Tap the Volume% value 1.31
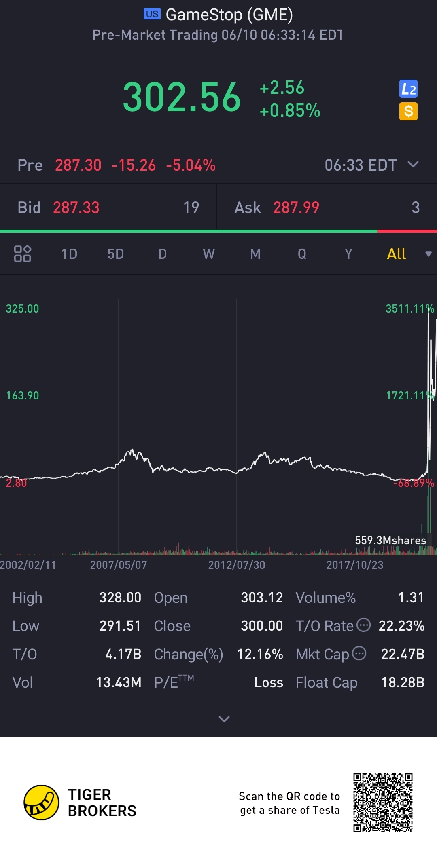Viewport: 437px width, 868px height. 411,598
